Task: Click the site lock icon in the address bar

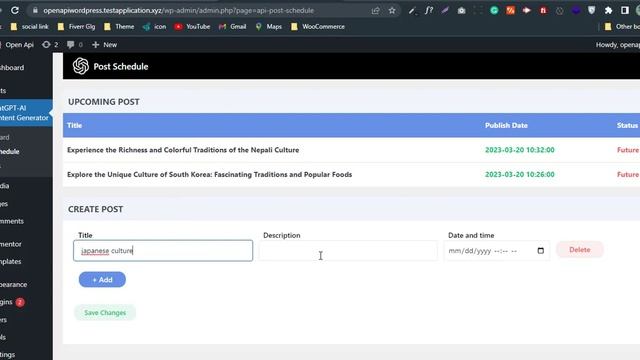Action: [35, 11]
